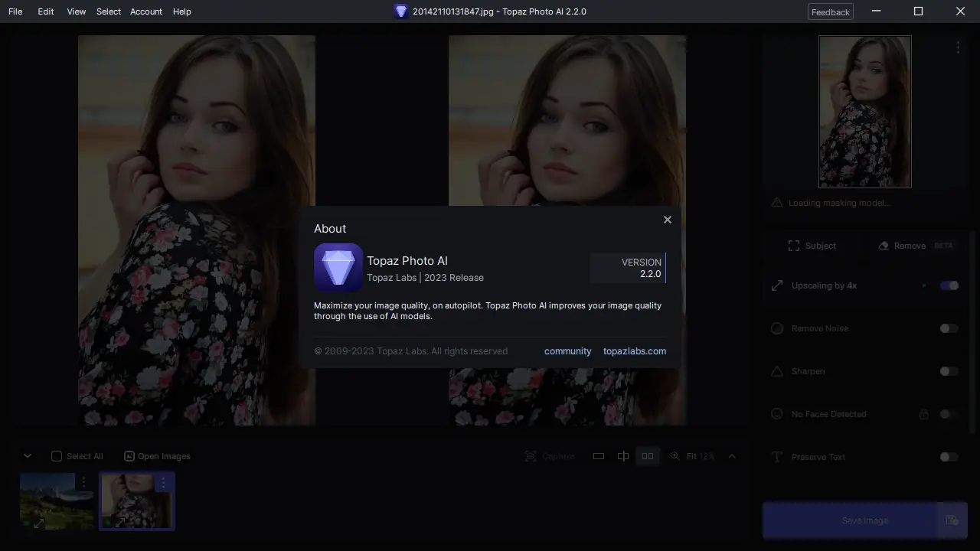Close the About dialog
Viewport: 980px width, 551px height.
(x=668, y=220)
